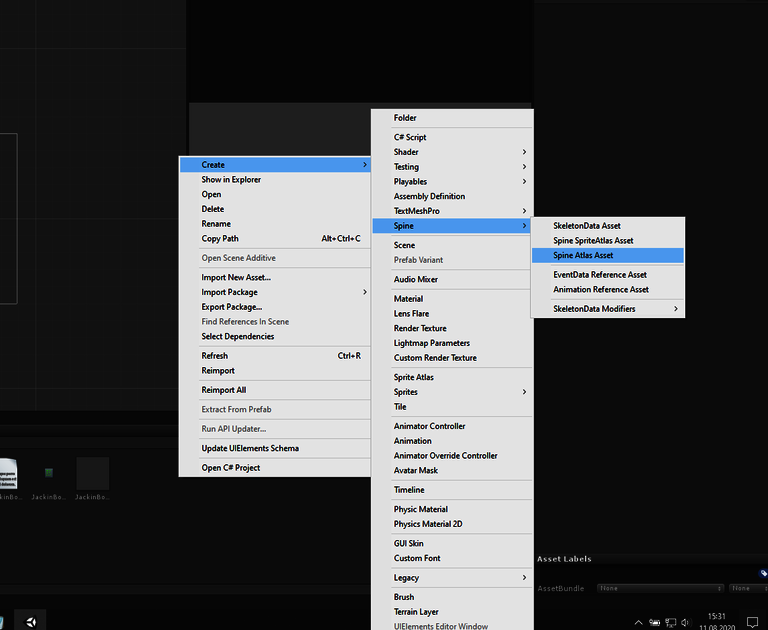Create an Animation Reference Asset

(x=607, y=290)
